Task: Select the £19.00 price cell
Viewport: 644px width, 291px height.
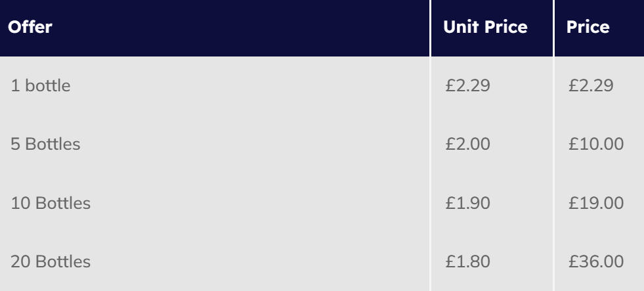Action: 595,204
